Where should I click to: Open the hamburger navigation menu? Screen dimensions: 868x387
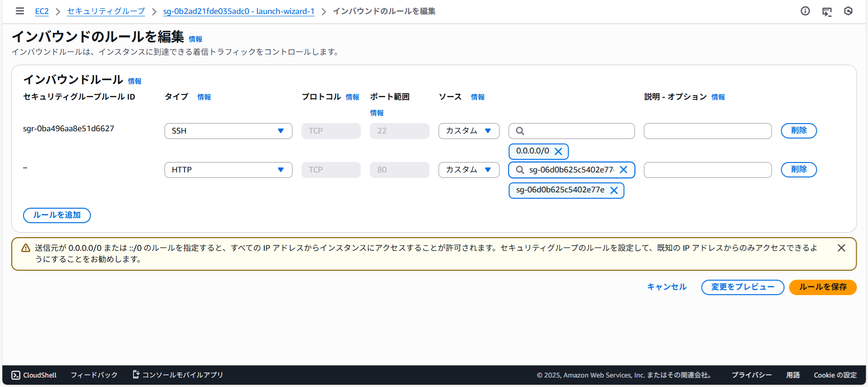pyautogui.click(x=19, y=11)
